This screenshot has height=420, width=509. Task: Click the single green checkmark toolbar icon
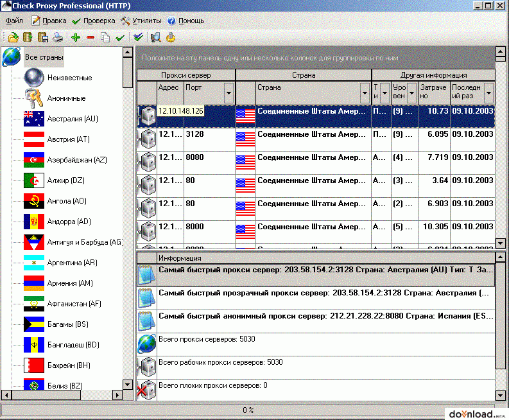pos(120,38)
